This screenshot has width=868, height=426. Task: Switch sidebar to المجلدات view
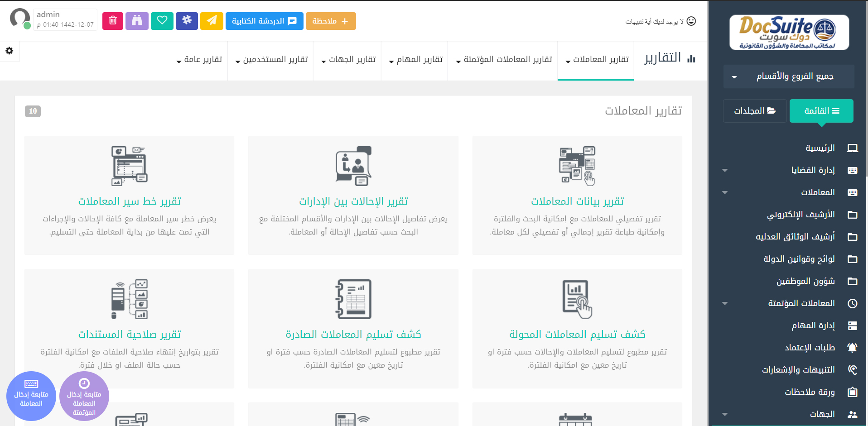coord(755,111)
